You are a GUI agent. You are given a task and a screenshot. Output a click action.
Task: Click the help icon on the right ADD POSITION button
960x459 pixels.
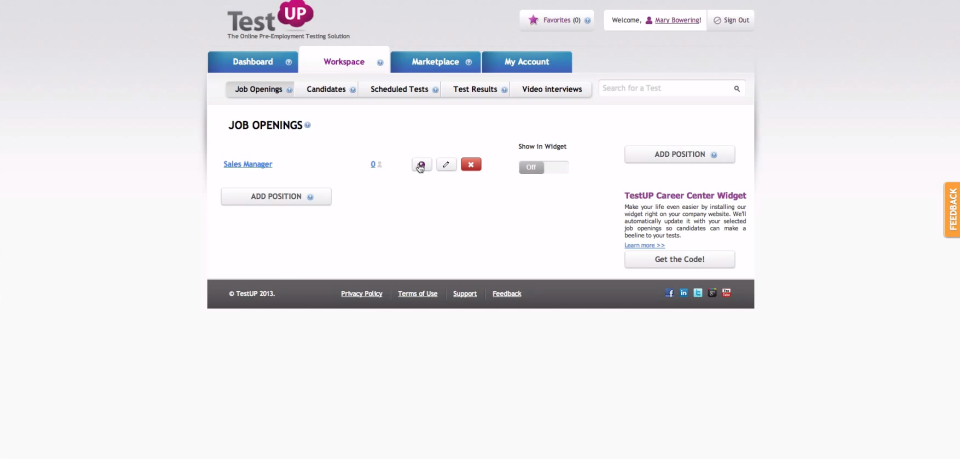pyautogui.click(x=714, y=155)
